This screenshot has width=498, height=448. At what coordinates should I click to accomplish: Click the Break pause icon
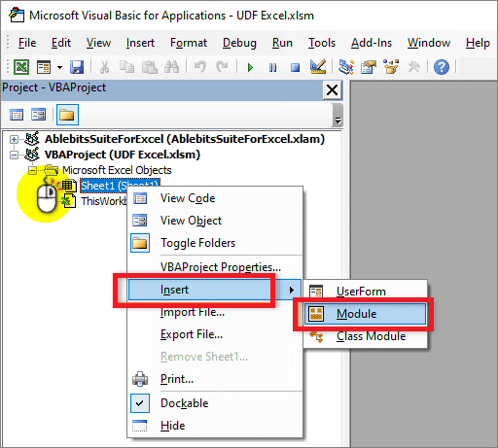(272, 68)
